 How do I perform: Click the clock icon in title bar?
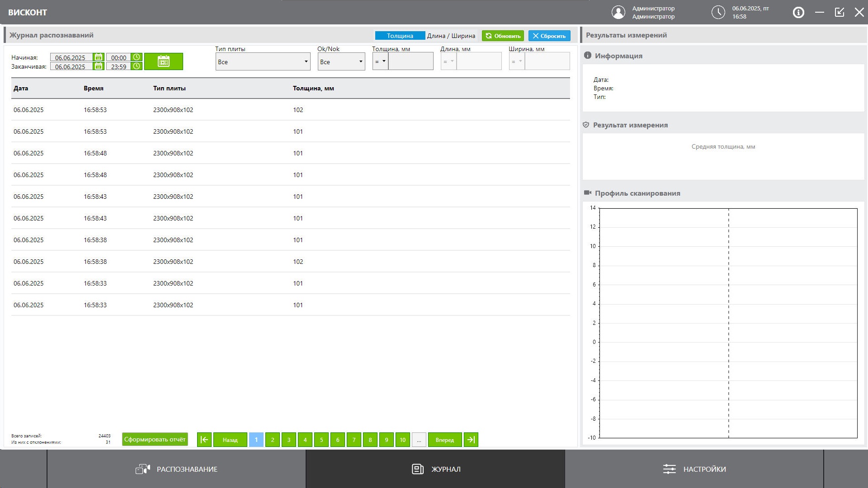[718, 12]
